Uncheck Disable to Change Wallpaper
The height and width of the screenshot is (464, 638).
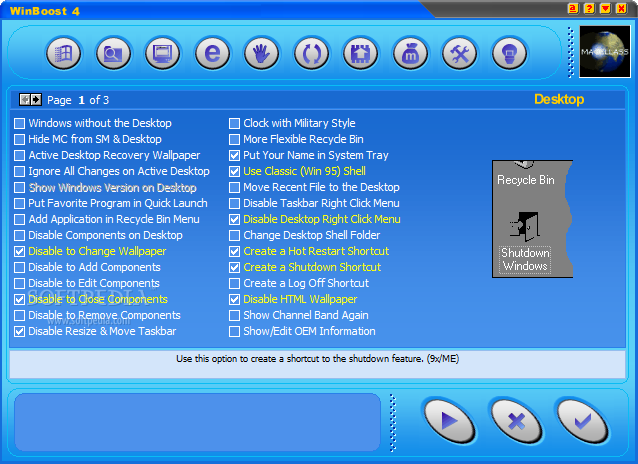(20, 251)
